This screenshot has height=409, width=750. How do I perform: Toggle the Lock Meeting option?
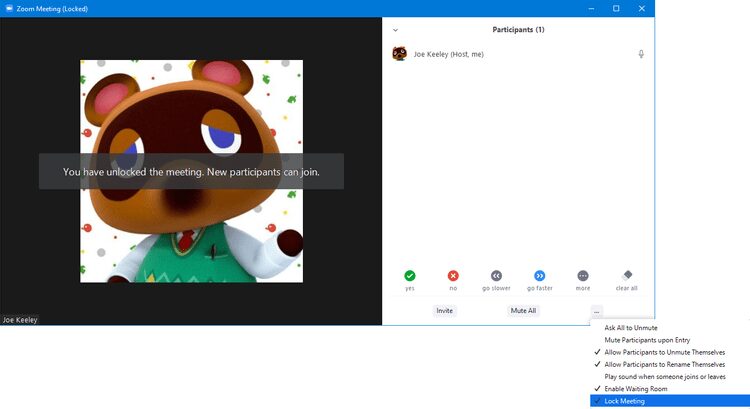tap(624, 400)
